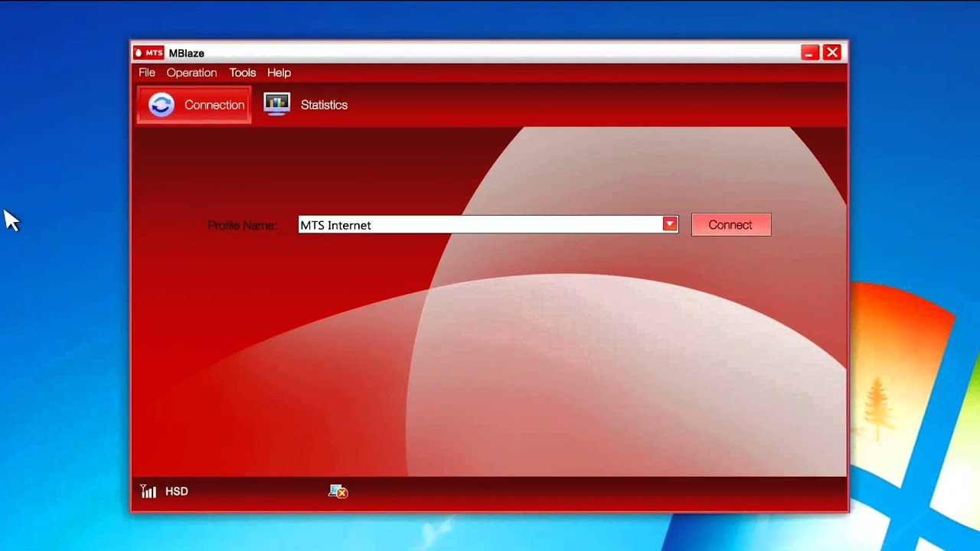This screenshot has width=980, height=551.
Task: Click the Connect button
Action: [x=731, y=225]
